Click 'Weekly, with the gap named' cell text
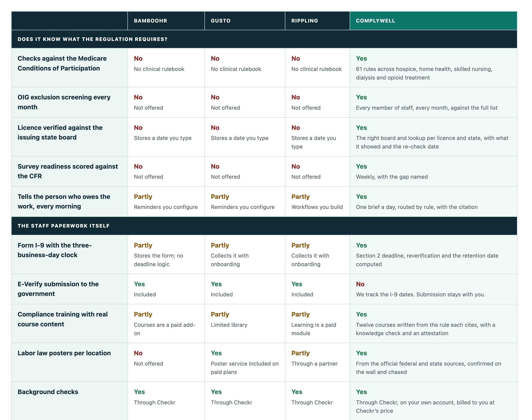Screen dimensions: 532x420 tap(392, 177)
